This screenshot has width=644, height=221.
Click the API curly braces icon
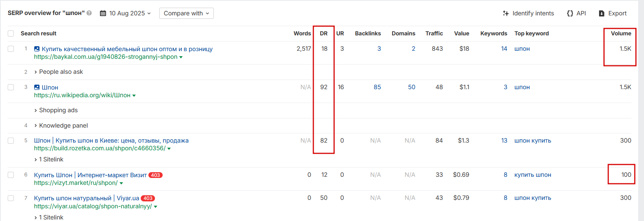click(570, 13)
